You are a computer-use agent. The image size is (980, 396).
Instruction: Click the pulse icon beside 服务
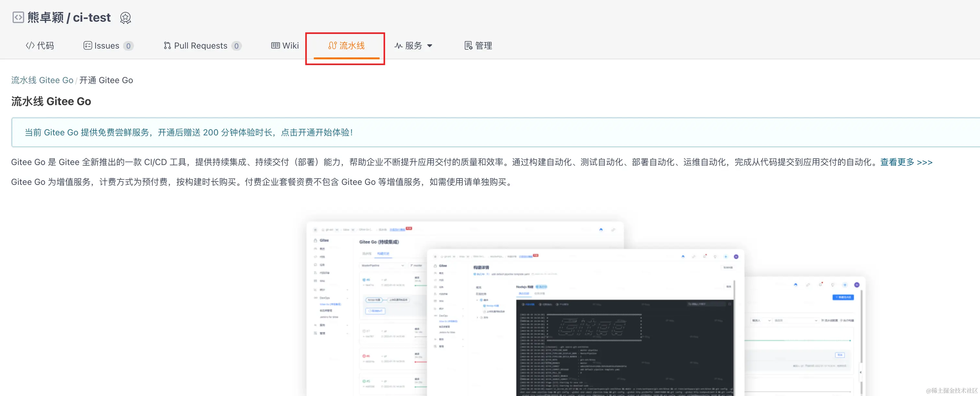(x=398, y=46)
